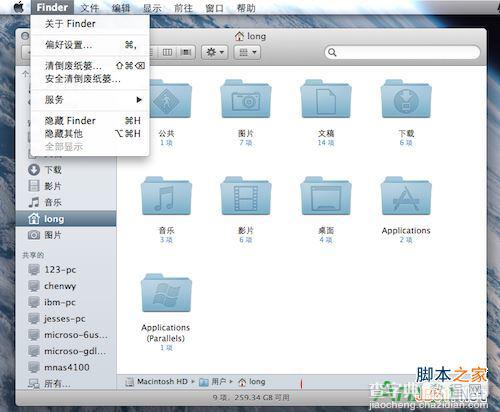
Task: Open the 编辑 menu
Action: [x=121, y=8]
